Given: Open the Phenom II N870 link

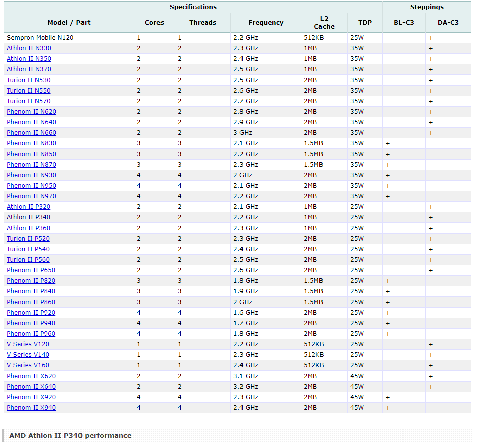Looking at the screenshot, I should click(x=31, y=165).
